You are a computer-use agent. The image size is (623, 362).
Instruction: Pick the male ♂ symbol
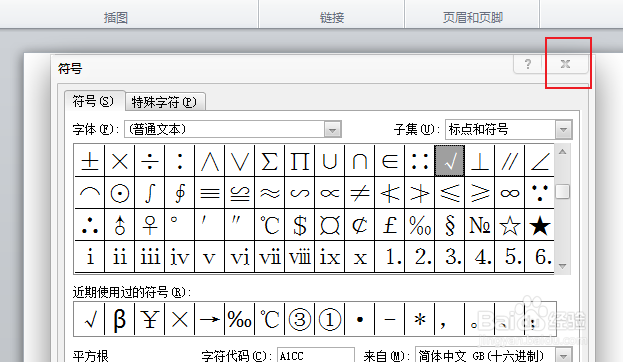click(x=120, y=225)
